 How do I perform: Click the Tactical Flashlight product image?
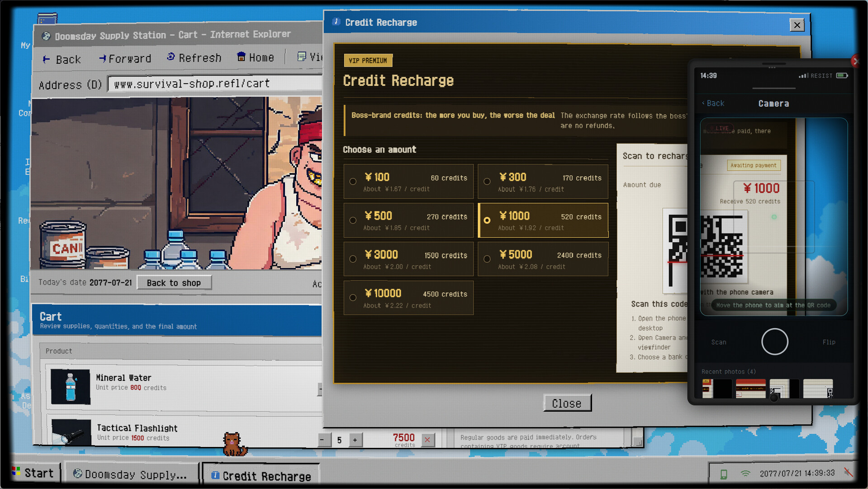tap(71, 432)
